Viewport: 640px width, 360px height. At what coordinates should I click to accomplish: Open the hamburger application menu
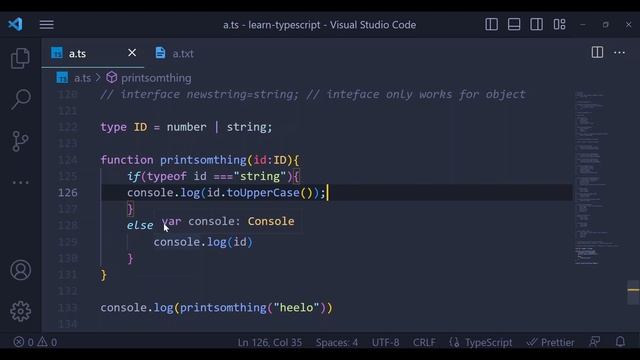point(47,24)
